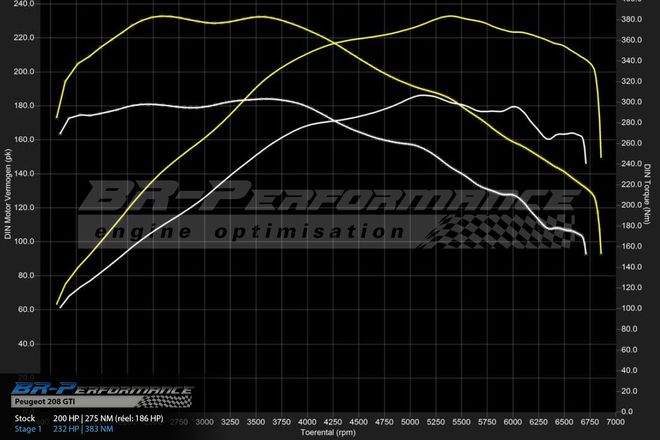Click the large BR-Performance watermark in the chart
The image size is (660, 440).
point(330,200)
